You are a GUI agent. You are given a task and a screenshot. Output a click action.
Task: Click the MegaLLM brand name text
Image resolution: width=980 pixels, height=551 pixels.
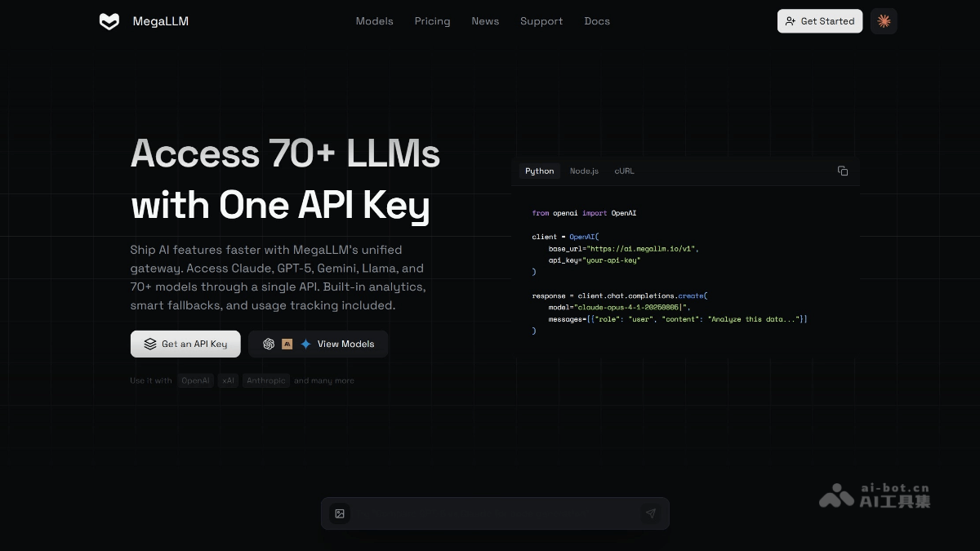click(161, 21)
